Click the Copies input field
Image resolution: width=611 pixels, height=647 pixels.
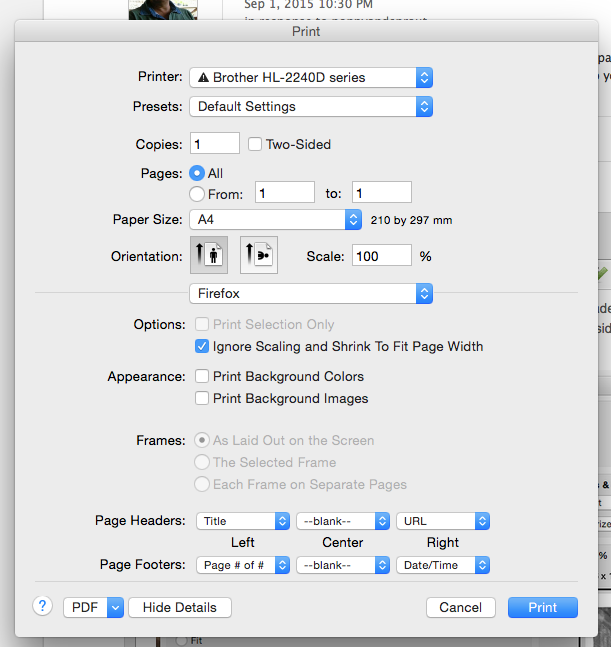tap(214, 144)
